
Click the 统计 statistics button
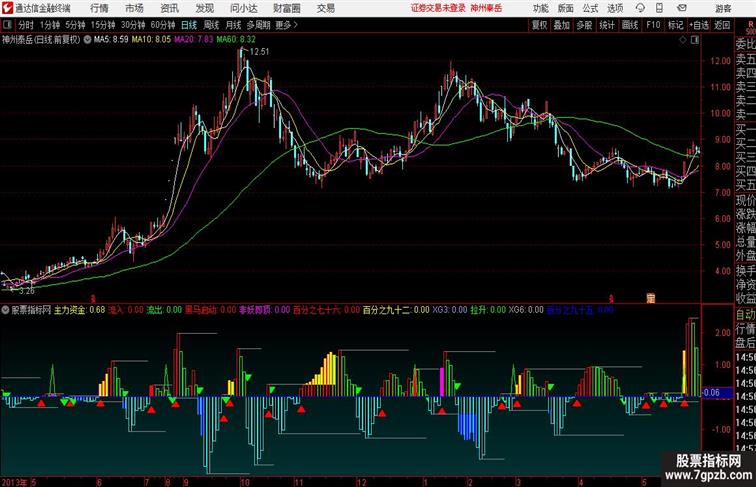pos(607,25)
